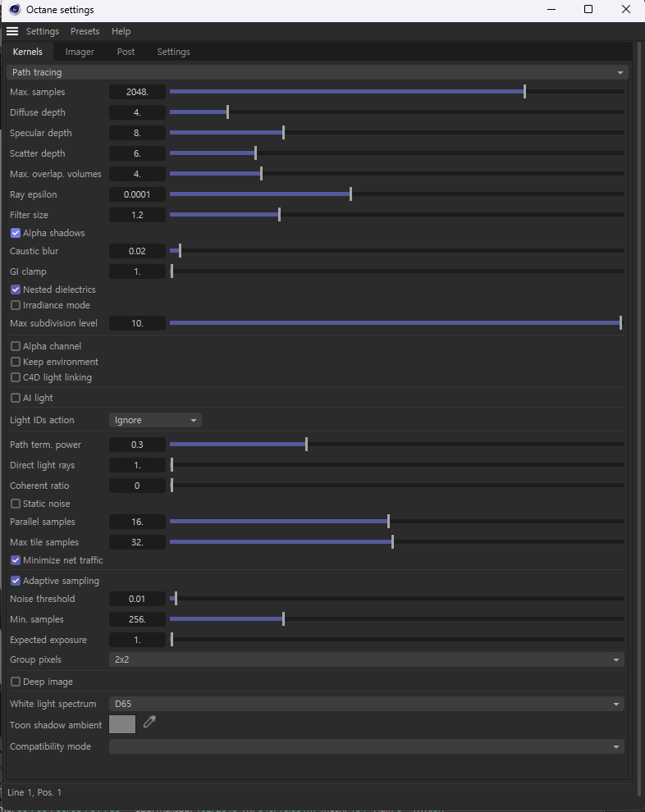Click the Min. samples field 256

click(137, 619)
